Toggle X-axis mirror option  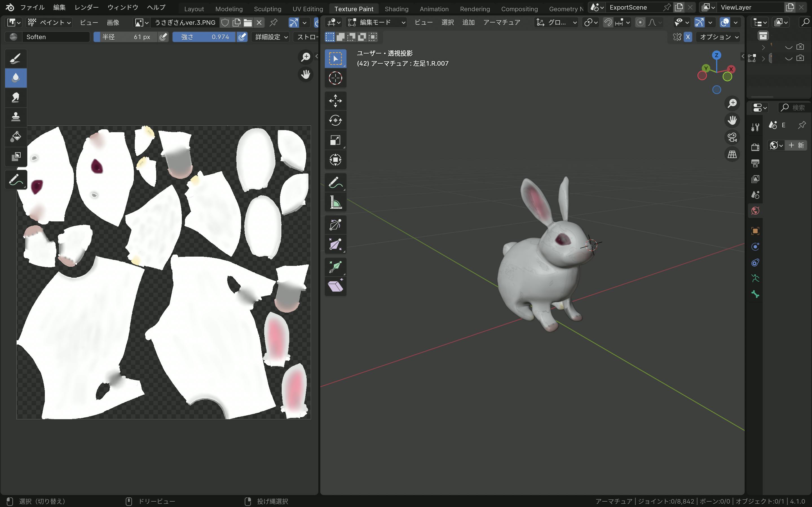[x=687, y=37]
